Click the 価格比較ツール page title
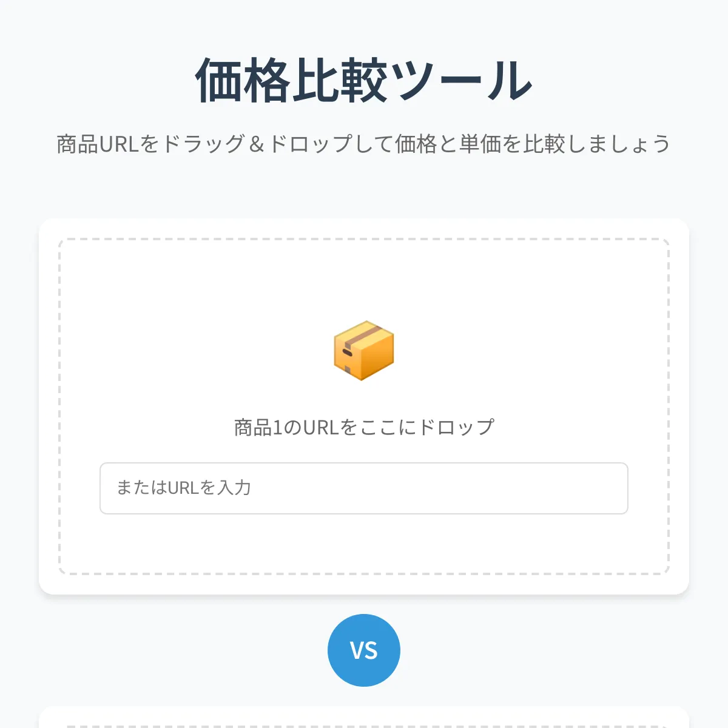This screenshot has height=728, width=728. pos(364,79)
